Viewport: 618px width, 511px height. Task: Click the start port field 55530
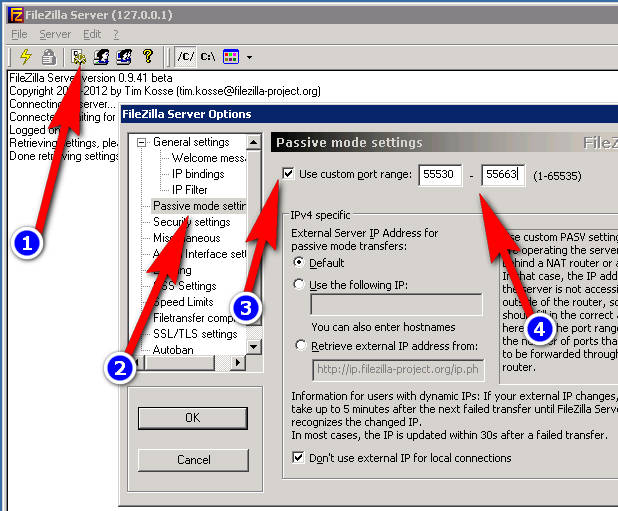click(x=440, y=175)
